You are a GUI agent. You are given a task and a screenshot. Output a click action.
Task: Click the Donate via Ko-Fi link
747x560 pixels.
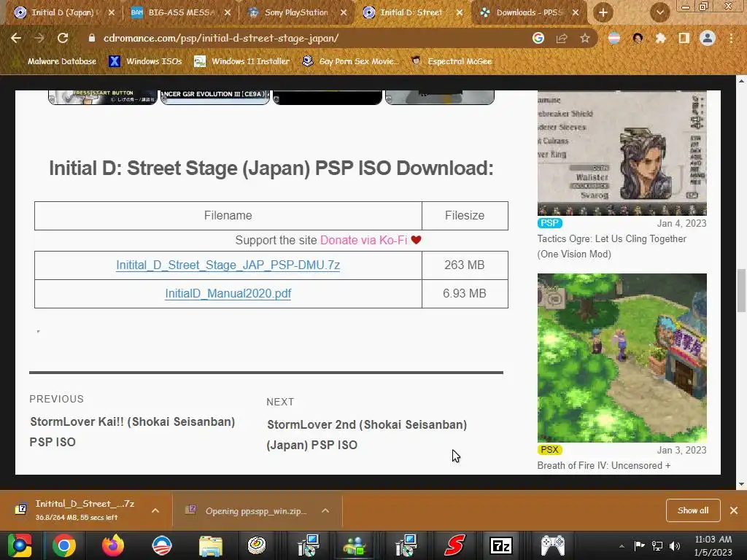coord(364,240)
